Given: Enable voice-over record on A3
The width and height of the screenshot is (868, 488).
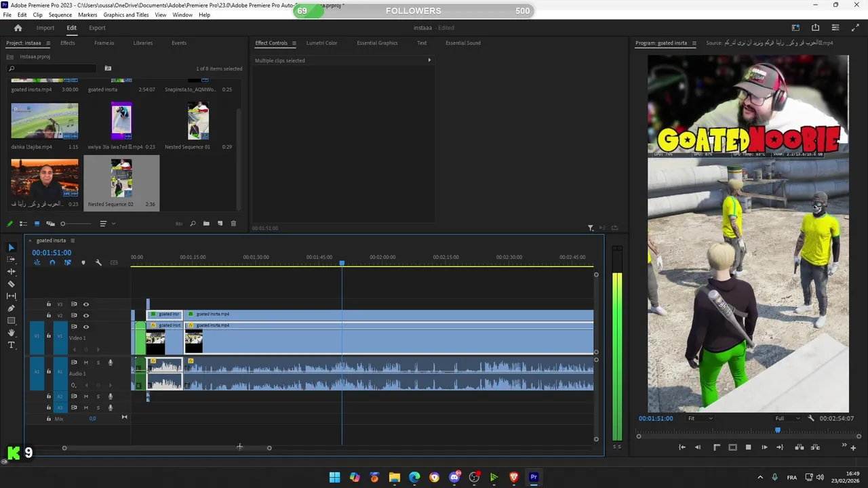Looking at the screenshot, I should coord(111,407).
